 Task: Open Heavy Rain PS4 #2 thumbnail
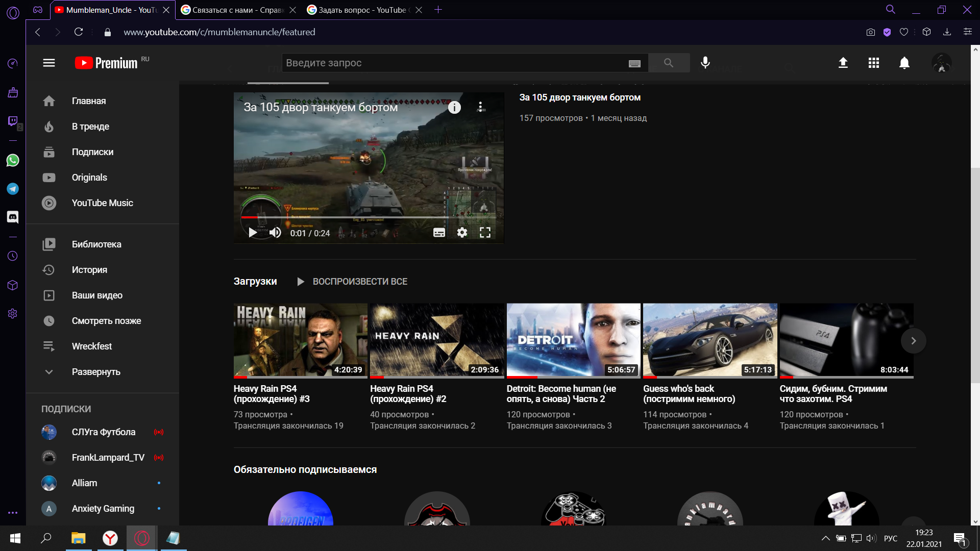coord(437,341)
